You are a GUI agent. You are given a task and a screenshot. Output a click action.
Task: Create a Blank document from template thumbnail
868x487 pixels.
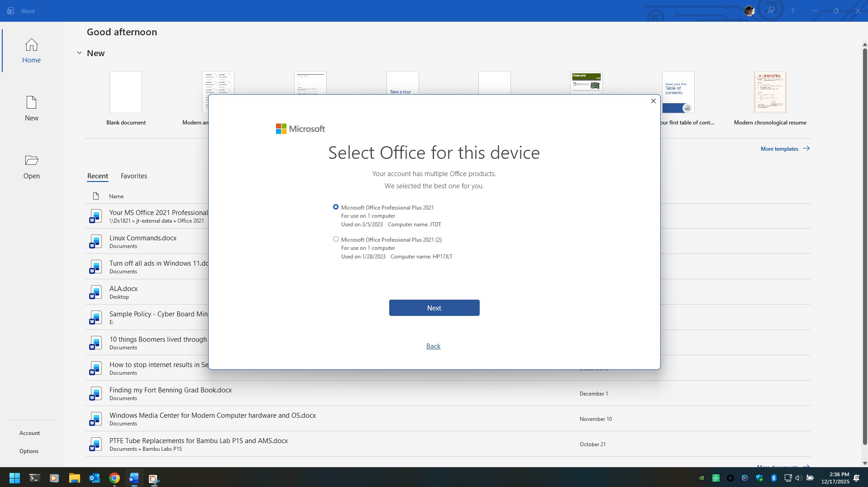point(126,92)
